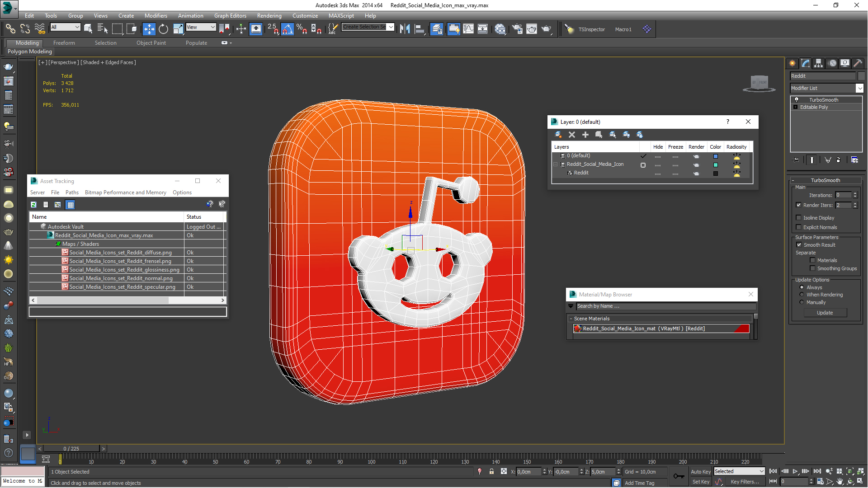The image size is (868, 488).
Task: Open the Hierarchy command panel tab
Action: click(819, 63)
